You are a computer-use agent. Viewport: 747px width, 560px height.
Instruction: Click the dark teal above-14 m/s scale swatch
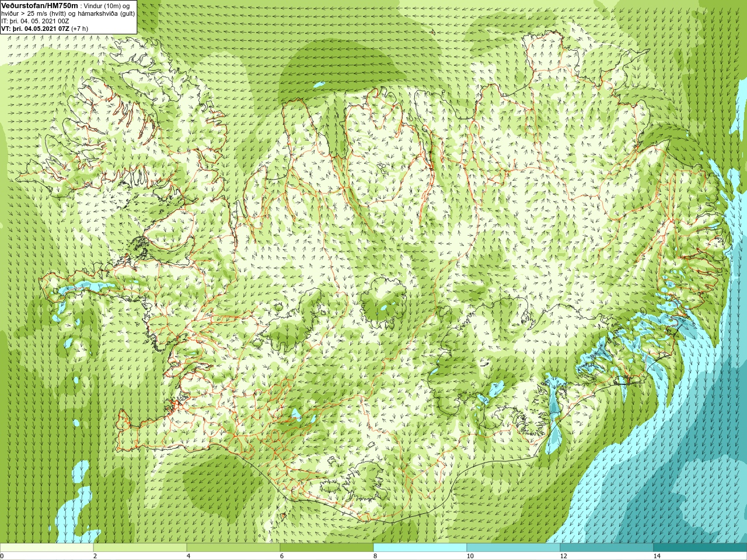pos(700,548)
